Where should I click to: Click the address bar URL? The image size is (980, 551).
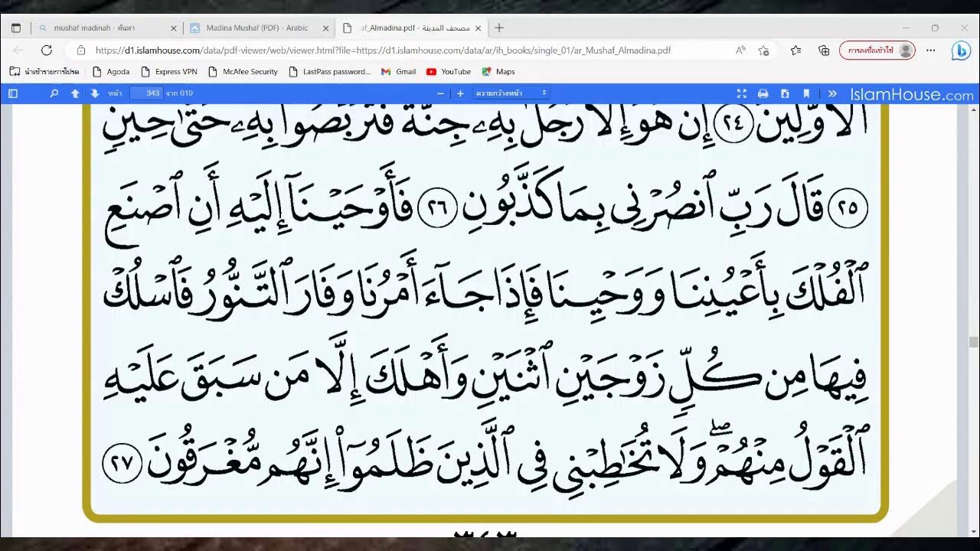point(383,51)
